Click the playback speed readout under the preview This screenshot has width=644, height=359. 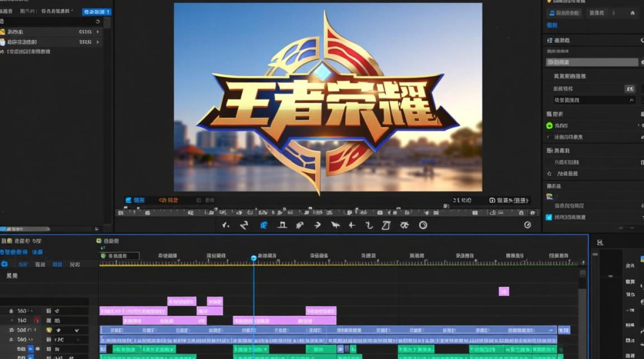click(462, 200)
